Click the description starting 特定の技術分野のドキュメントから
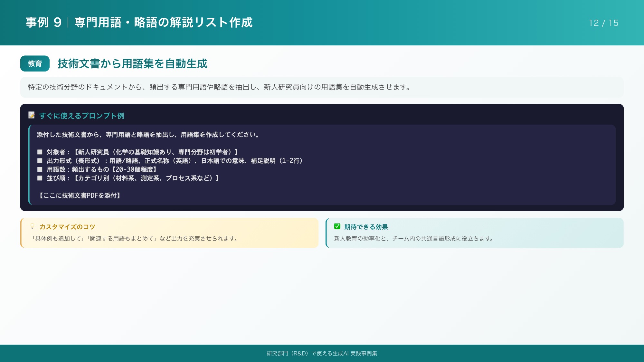The height and width of the screenshot is (362, 644). coord(219,87)
